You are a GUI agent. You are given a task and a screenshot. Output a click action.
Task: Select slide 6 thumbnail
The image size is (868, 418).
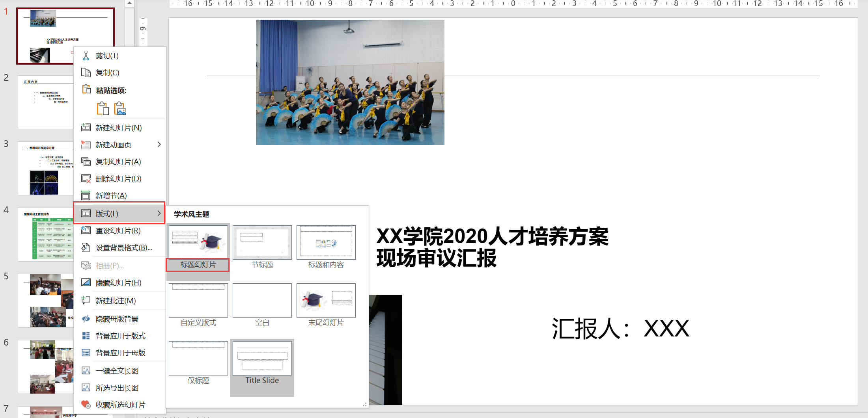(x=45, y=367)
